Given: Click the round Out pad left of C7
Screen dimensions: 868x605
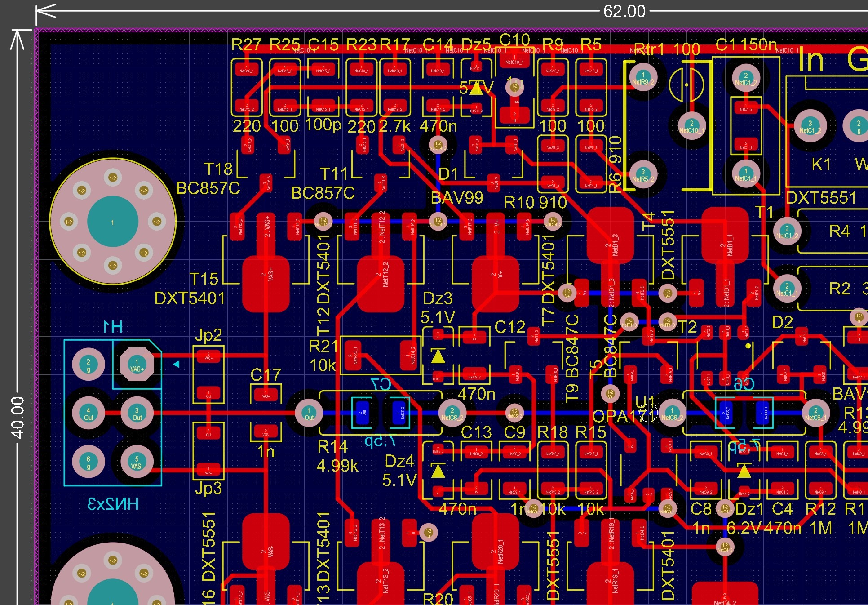Looking at the screenshot, I should tap(309, 413).
